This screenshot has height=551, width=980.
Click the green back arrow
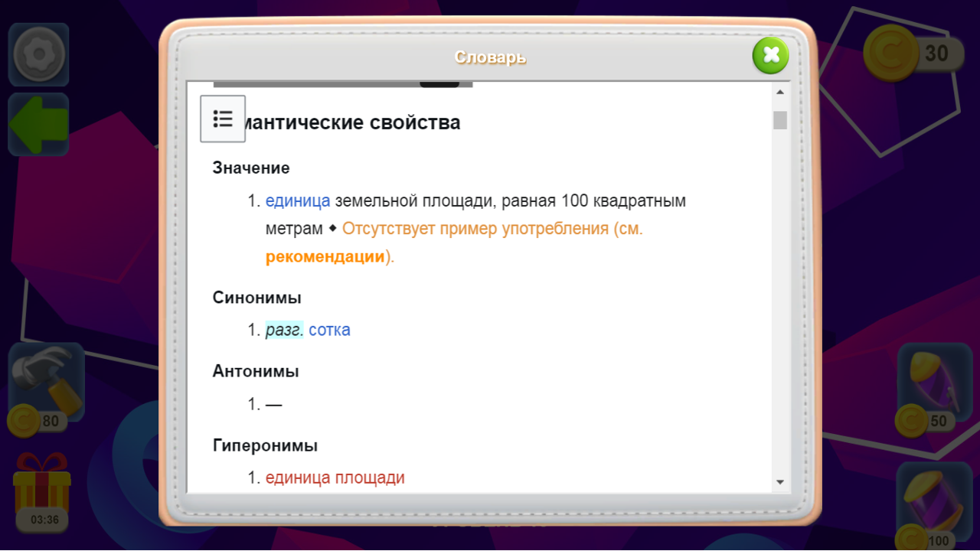tap(38, 124)
